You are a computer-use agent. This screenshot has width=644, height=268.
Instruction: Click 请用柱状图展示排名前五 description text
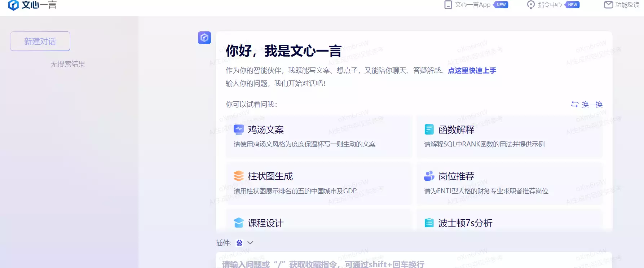tap(295, 191)
